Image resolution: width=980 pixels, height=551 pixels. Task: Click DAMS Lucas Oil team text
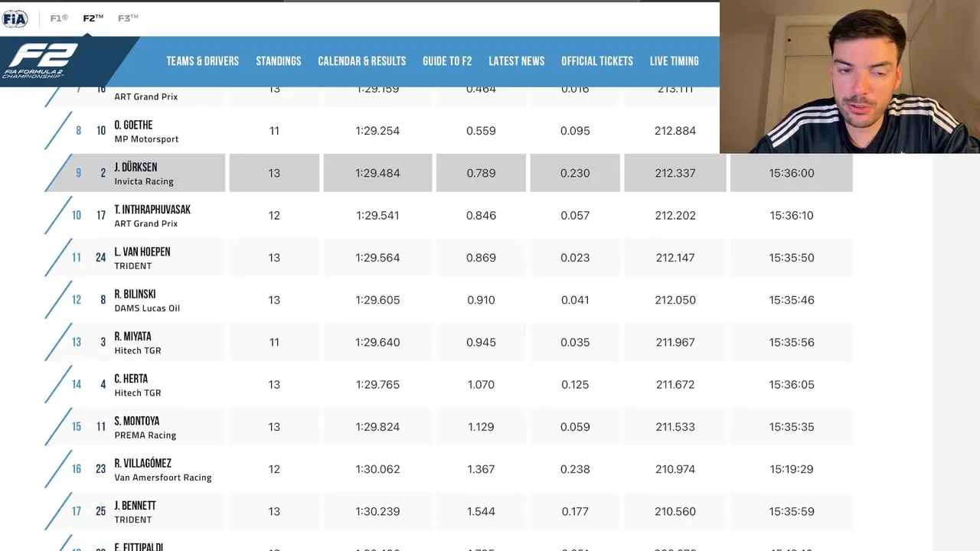(x=147, y=308)
